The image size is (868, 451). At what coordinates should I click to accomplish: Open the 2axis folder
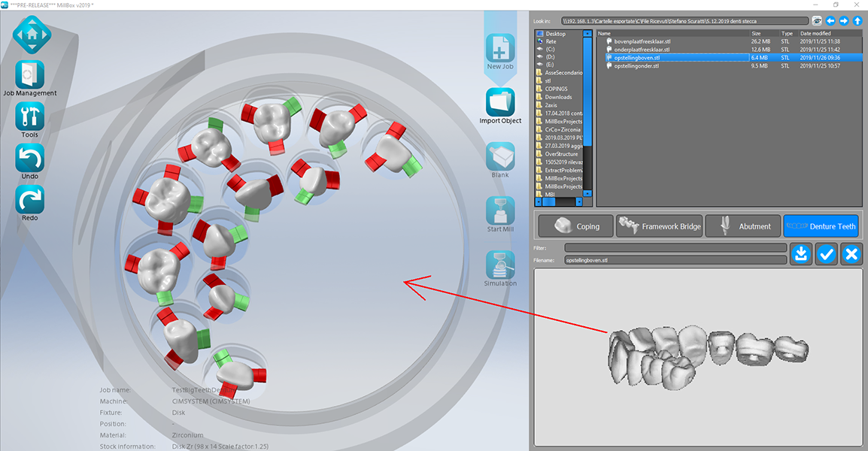(x=551, y=105)
